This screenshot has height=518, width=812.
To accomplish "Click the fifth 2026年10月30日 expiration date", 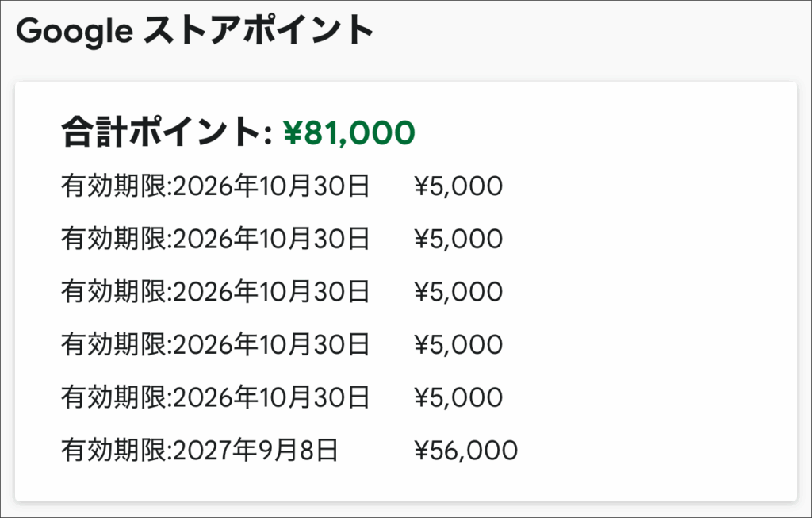I will coord(271,397).
